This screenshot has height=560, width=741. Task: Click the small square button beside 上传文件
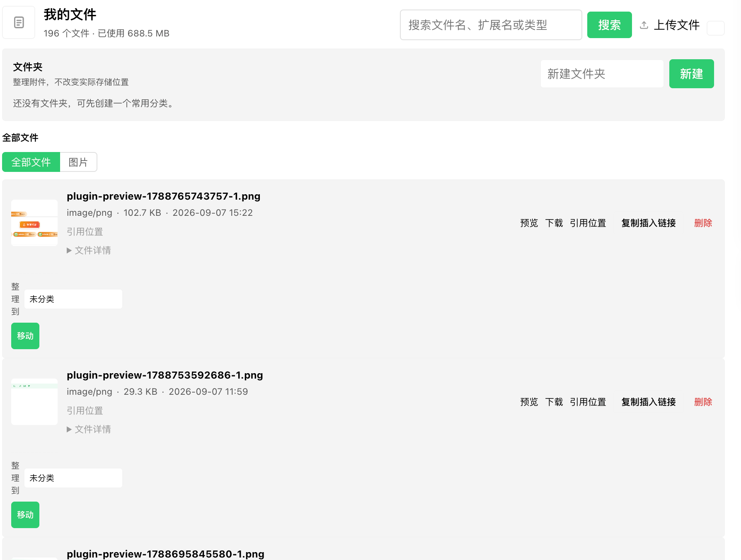(x=716, y=28)
